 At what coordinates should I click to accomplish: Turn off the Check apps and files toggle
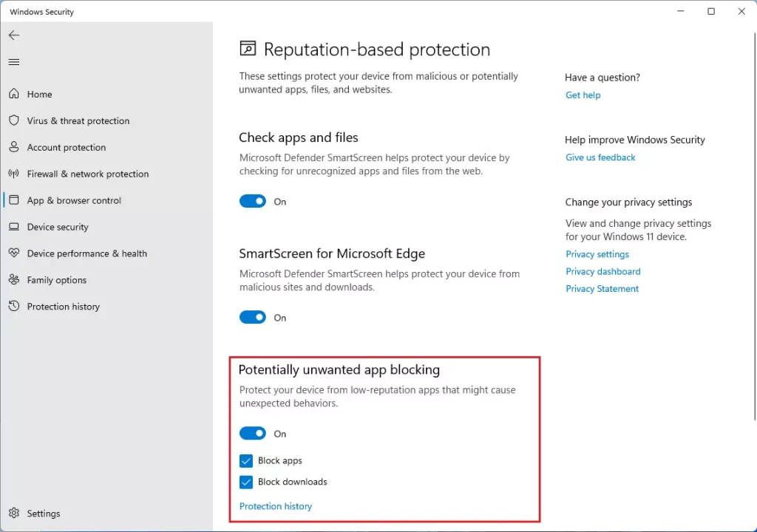252,201
